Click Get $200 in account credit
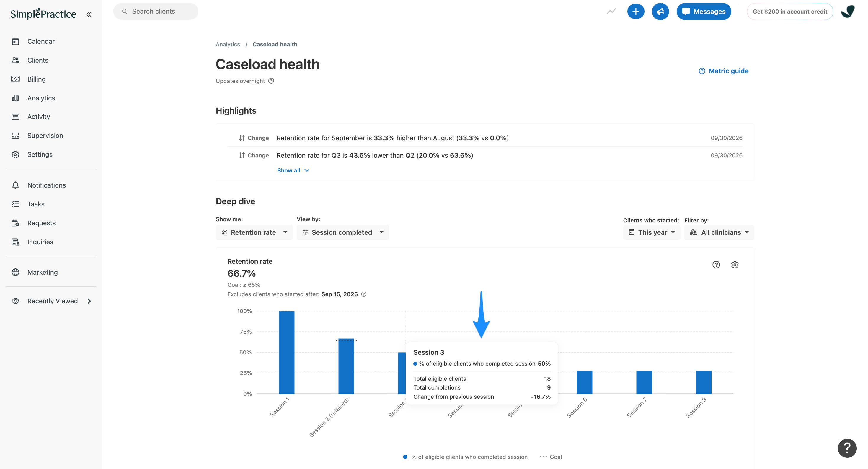This screenshot has width=868, height=469. (x=790, y=12)
